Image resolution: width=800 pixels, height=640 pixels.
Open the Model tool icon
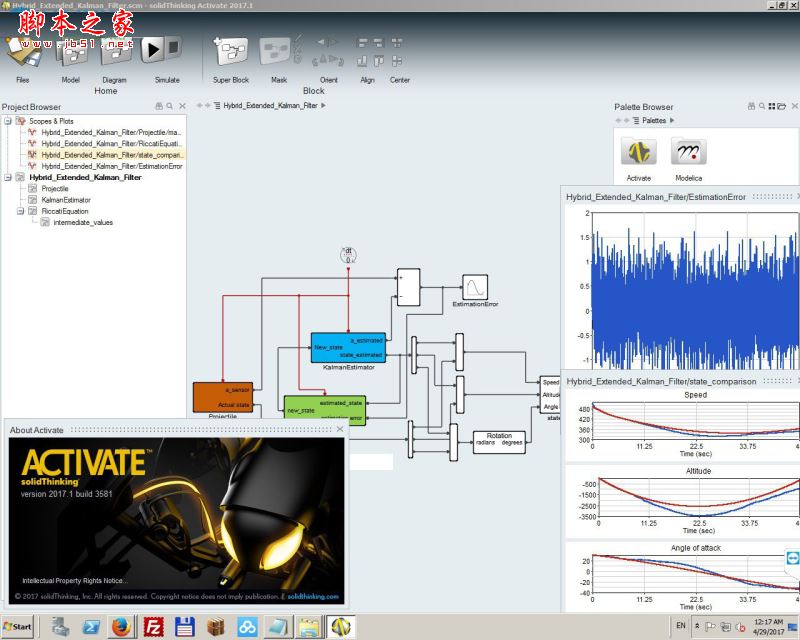point(70,53)
